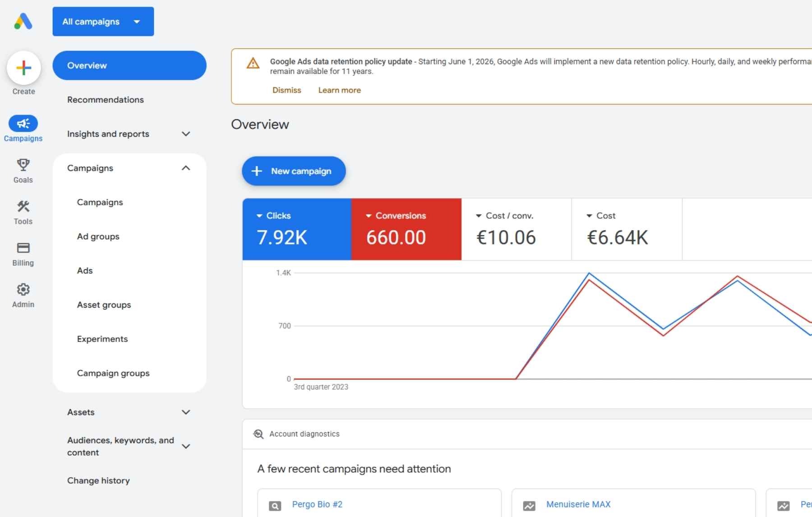
Task: Click the Create plus icon
Action: [23, 68]
